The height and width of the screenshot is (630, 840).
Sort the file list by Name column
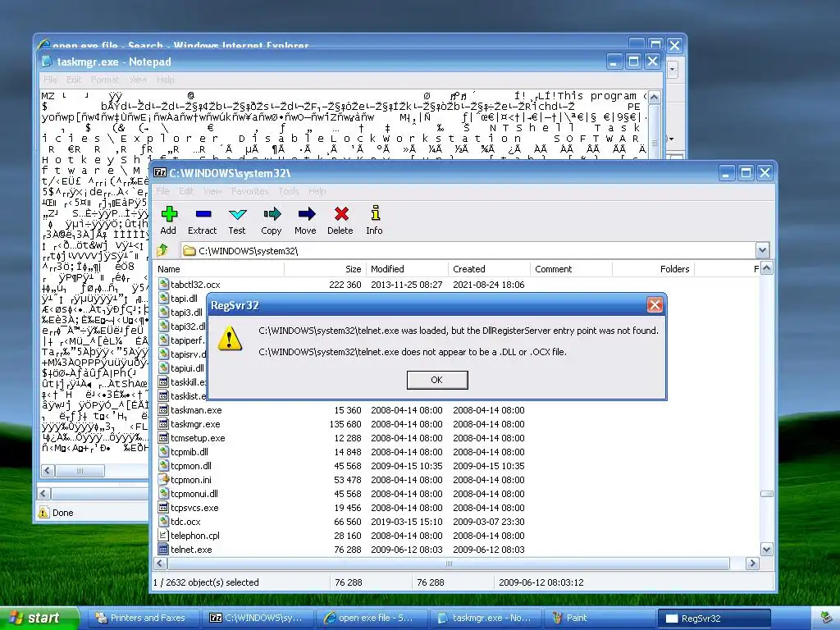click(218, 269)
